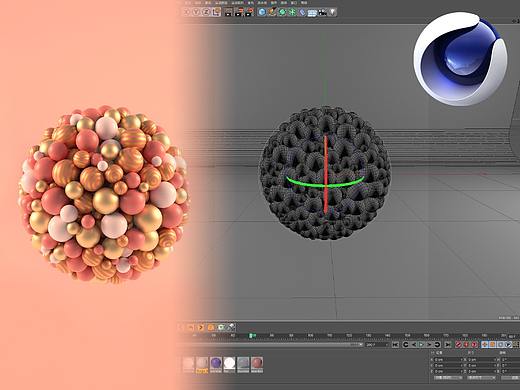Open the green Array modeling icon

coord(292,12)
